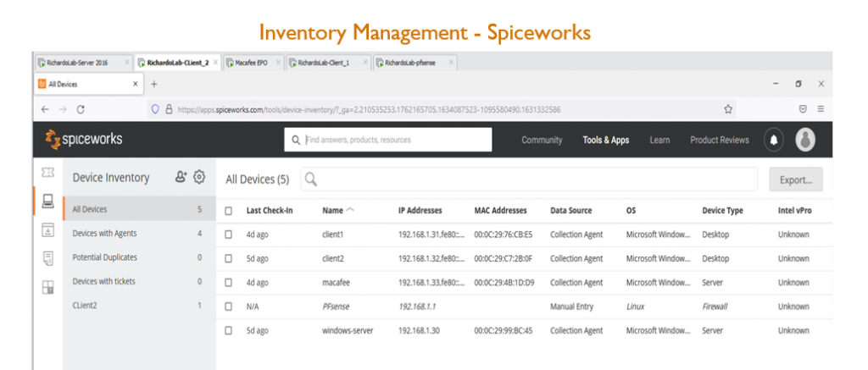This screenshot has height=370, width=868.
Task: Open a new browser tab
Action: point(154,84)
